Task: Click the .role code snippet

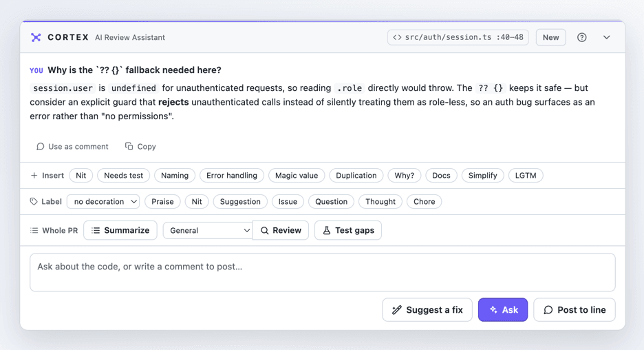Action: pyautogui.click(x=349, y=88)
